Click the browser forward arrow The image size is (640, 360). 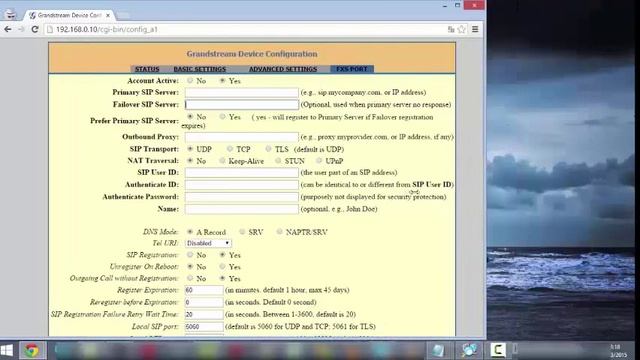21,29
